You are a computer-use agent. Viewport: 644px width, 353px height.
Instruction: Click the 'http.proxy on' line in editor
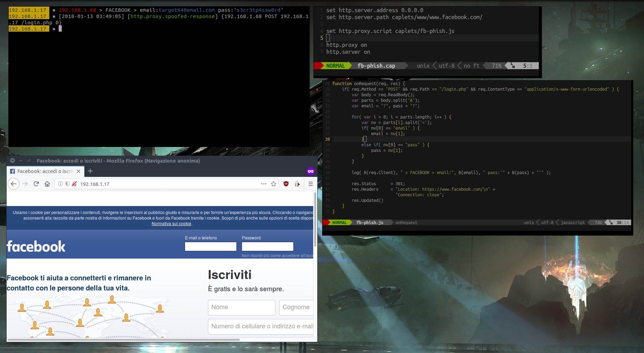[x=346, y=45]
